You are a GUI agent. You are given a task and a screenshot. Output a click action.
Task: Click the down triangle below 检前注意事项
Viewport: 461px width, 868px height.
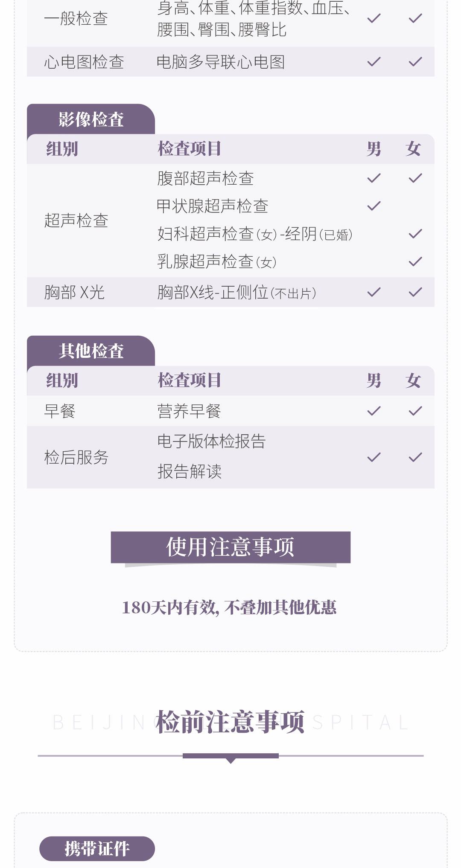(x=230, y=761)
